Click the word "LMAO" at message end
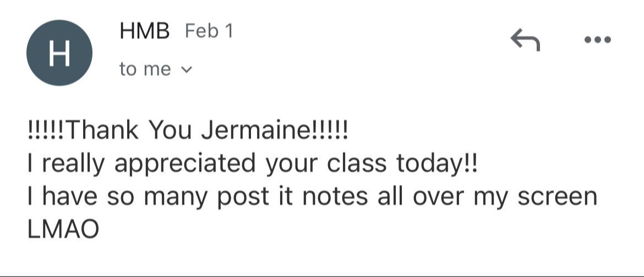The image size is (644, 277). [x=63, y=229]
